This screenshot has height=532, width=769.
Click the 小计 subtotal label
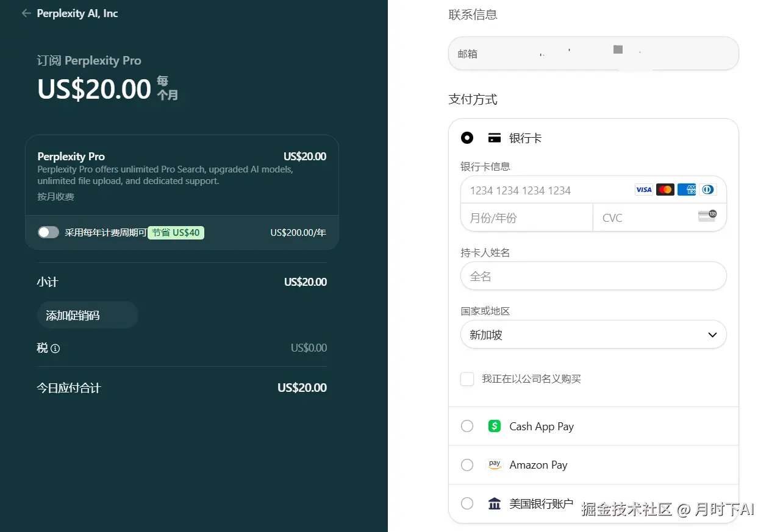pyautogui.click(x=48, y=282)
